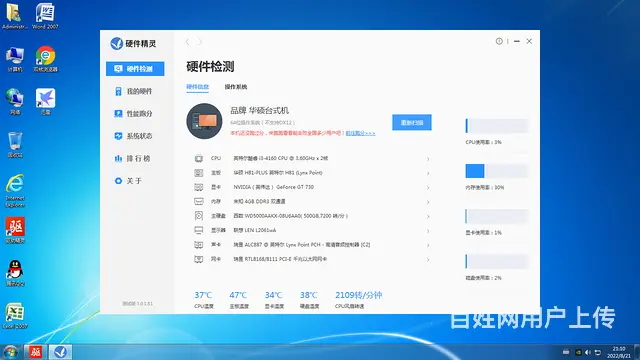The width and height of the screenshot is (640, 360).
Task: Open the QQ penguin desktop shortcut
Action: coord(15,273)
